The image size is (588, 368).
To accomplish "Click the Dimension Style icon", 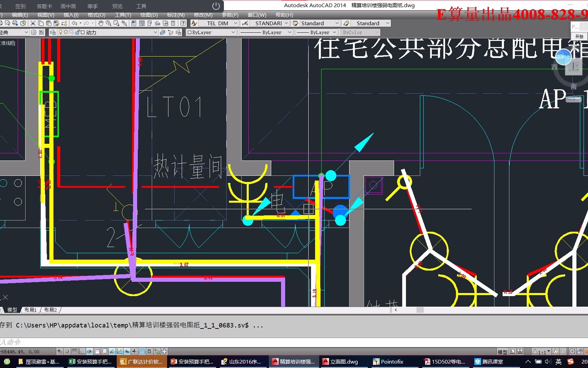I will click(245, 23).
